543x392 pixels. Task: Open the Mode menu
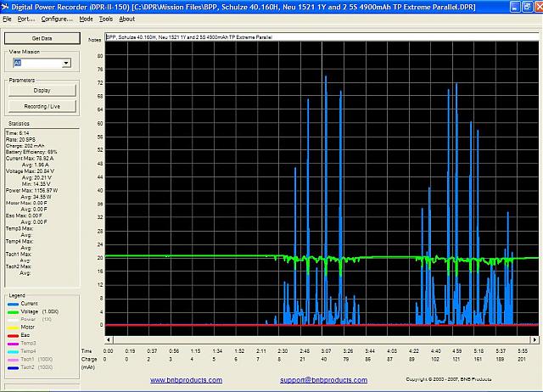pyautogui.click(x=86, y=18)
